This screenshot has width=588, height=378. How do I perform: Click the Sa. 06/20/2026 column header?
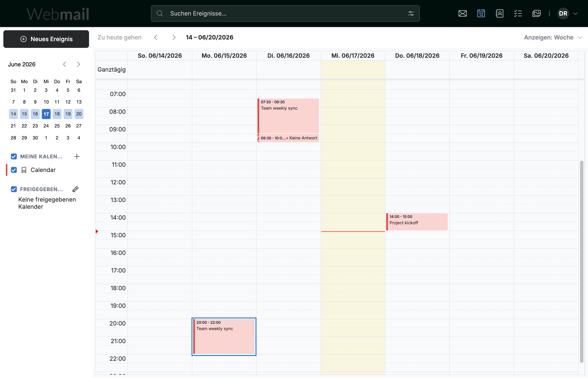coord(546,56)
